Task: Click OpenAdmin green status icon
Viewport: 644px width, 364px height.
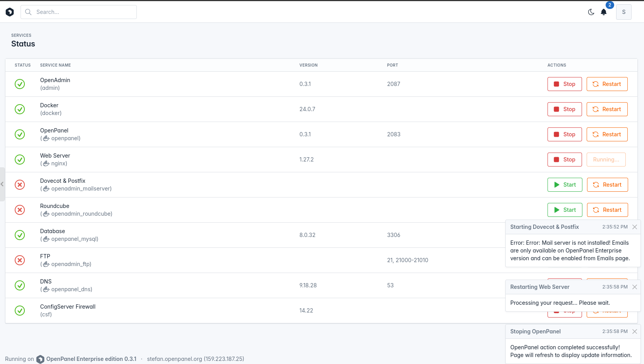Action: (20, 84)
